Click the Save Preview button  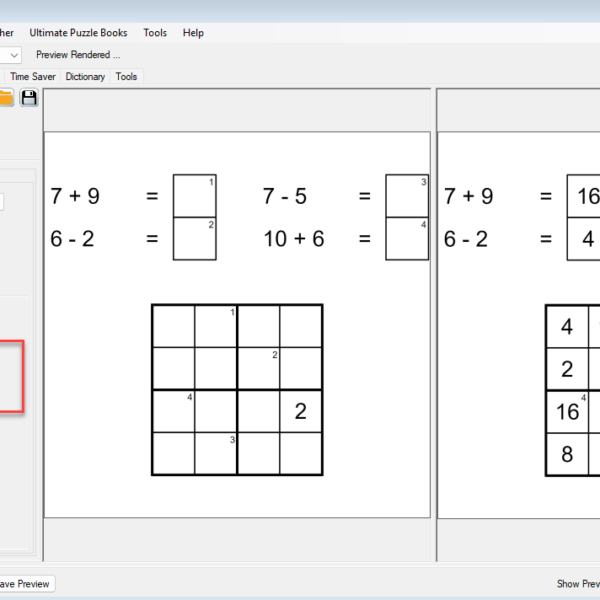pyautogui.click(x=25, y=584)
